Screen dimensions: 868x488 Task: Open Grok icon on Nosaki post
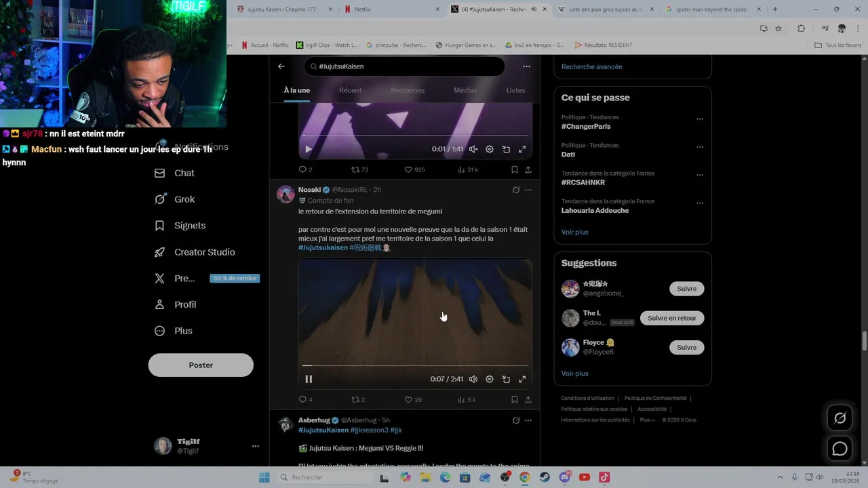point(516,190)
